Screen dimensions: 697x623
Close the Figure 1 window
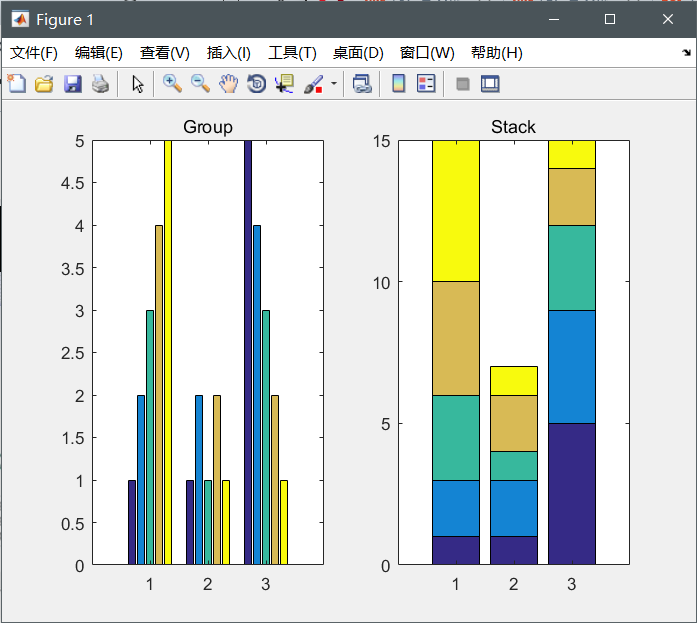pos(668,19)
